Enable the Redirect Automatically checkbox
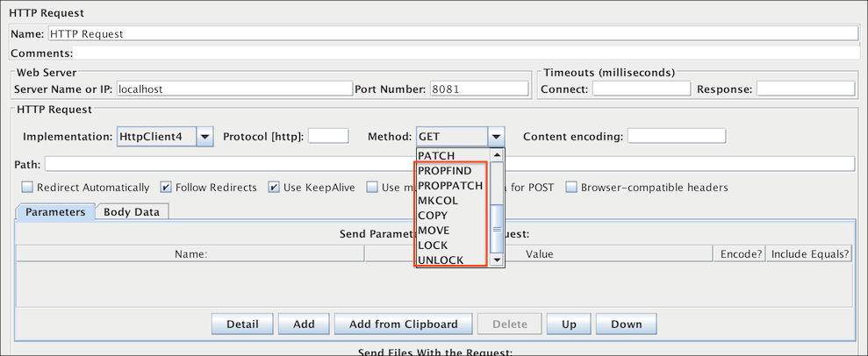This screenshot has width=868, height=356. pos(27,188)
